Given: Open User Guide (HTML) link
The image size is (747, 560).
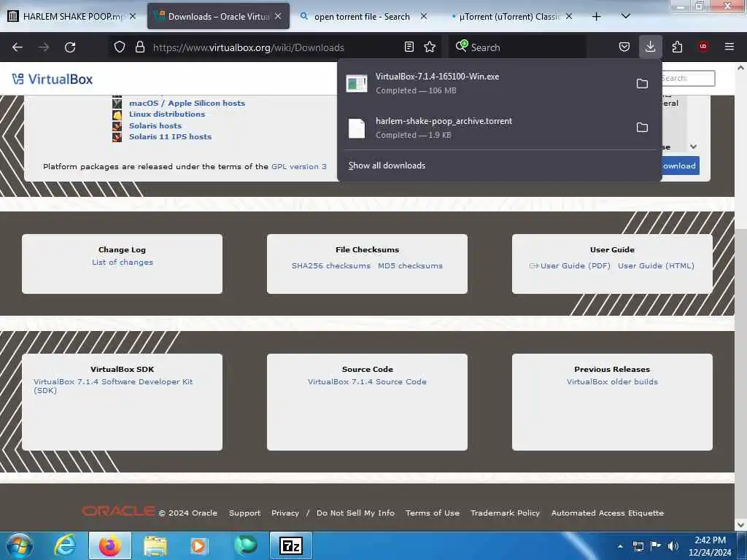Looking at the screenshot, I should tap(656, 265).
